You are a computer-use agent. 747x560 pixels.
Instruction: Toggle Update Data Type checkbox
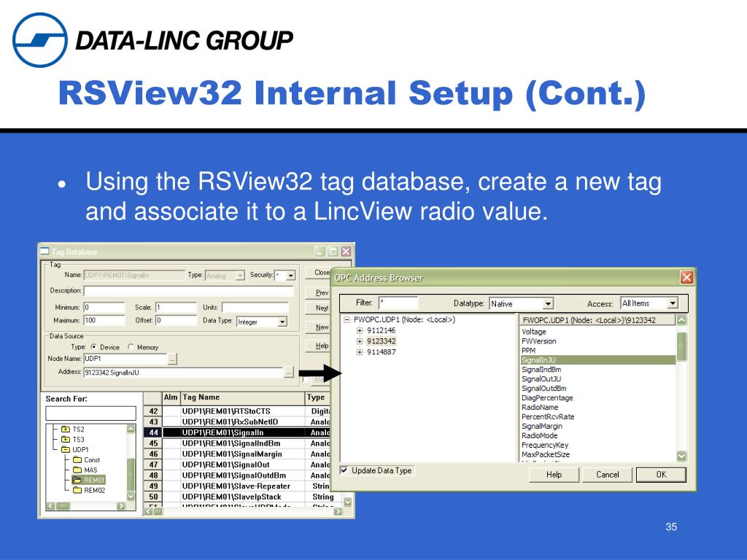point(344,470)
